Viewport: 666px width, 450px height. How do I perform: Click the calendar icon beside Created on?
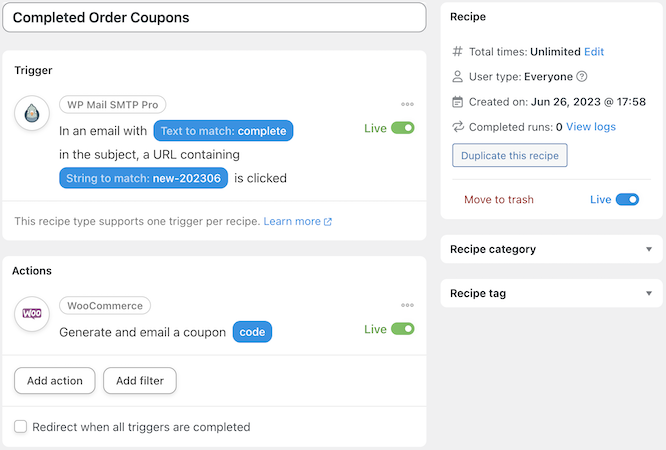click(457, 102)
